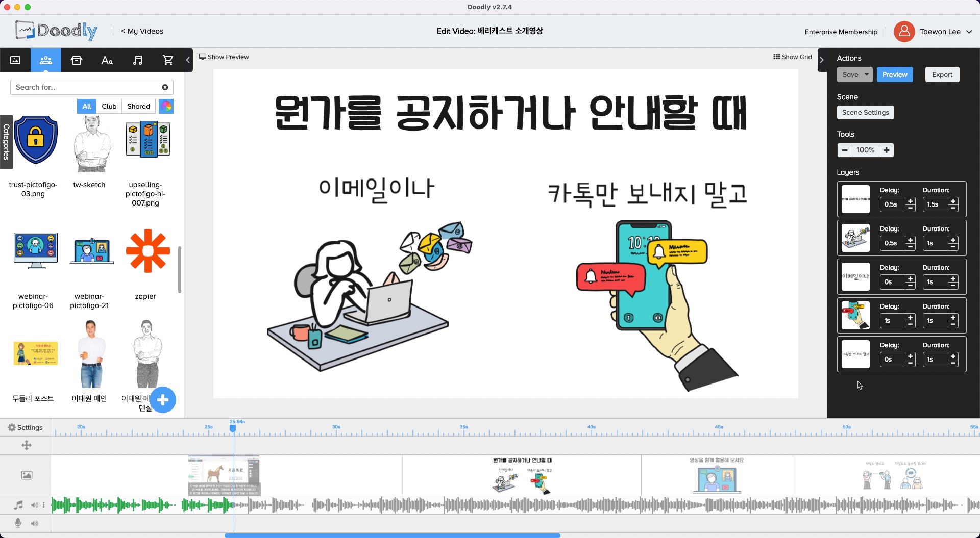Select the All filter tab
Screen dimensions: 980x538
(87, 106)
